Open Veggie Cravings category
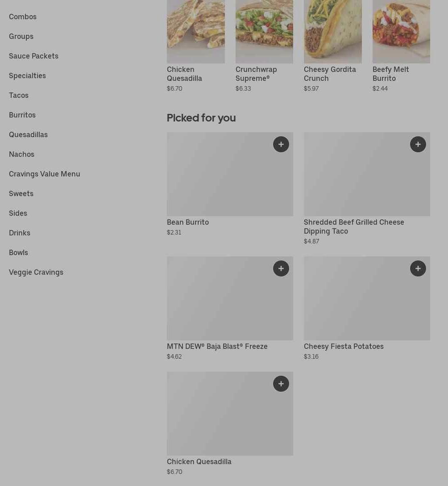448x486 pixels. coord(36,272)
